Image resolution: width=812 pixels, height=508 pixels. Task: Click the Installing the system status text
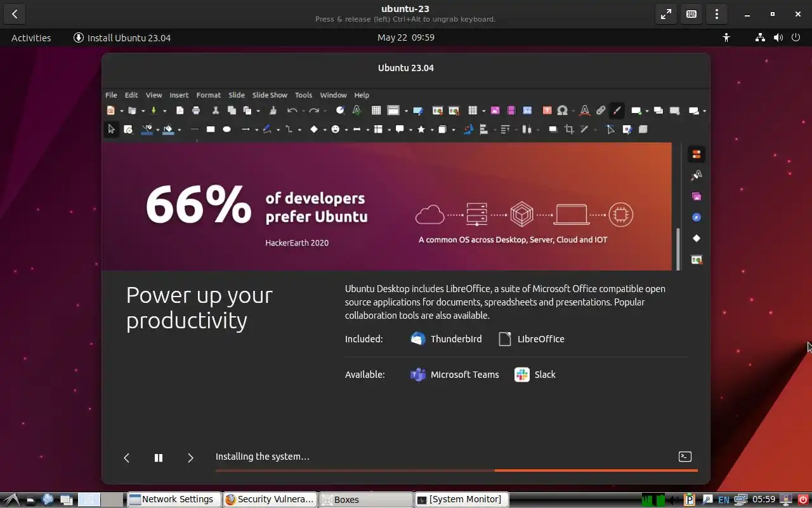point(263,457)
